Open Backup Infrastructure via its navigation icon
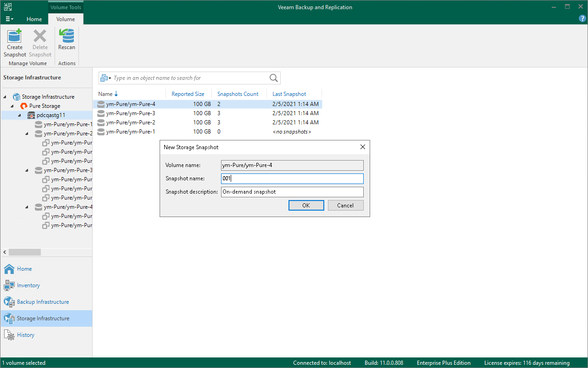 point(9,302)
